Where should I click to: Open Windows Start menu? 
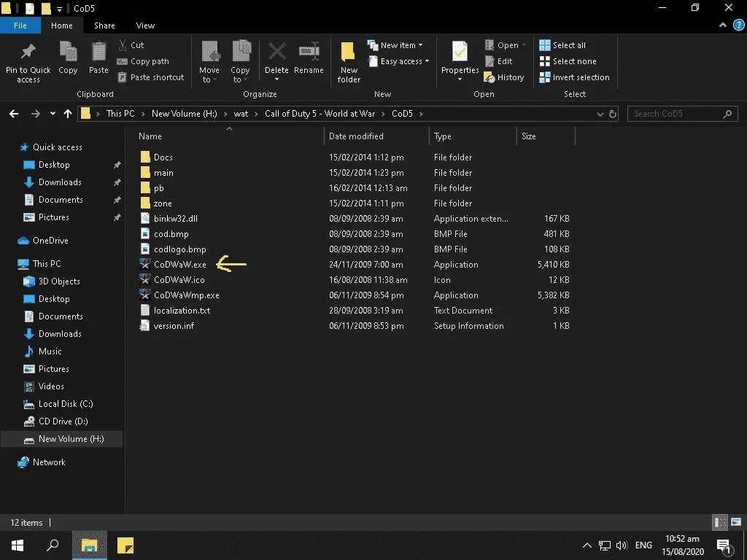[18, 545]
